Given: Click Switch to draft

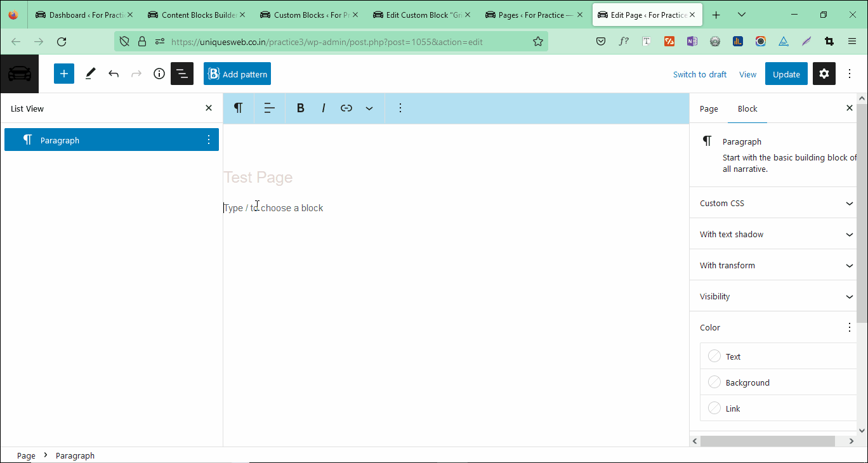Looking at the screenshot, I should click(x=700, y=74).
